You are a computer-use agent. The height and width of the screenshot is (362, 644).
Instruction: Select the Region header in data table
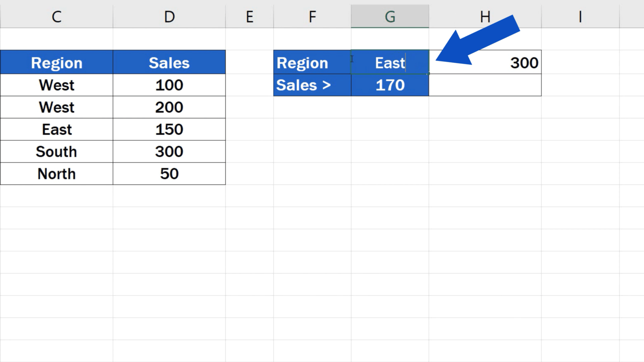(x=56, y=63)
